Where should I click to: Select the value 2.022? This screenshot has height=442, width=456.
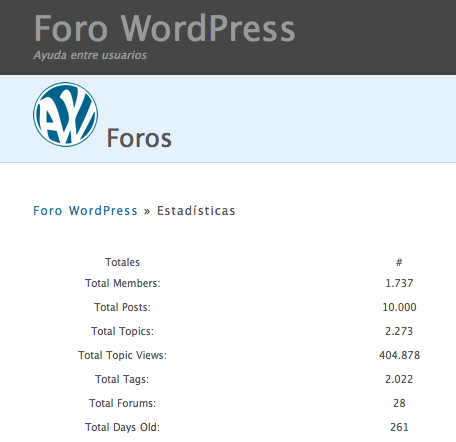pos(399,379)
